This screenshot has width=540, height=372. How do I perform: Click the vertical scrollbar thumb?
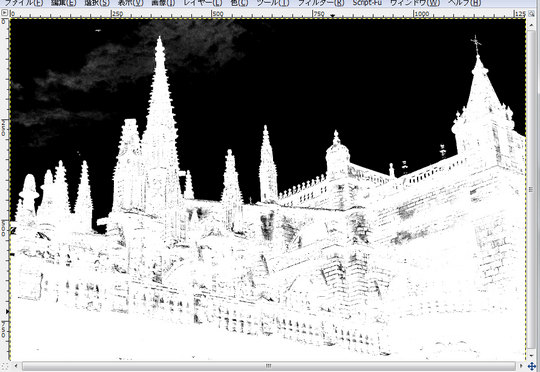[532, 190]
